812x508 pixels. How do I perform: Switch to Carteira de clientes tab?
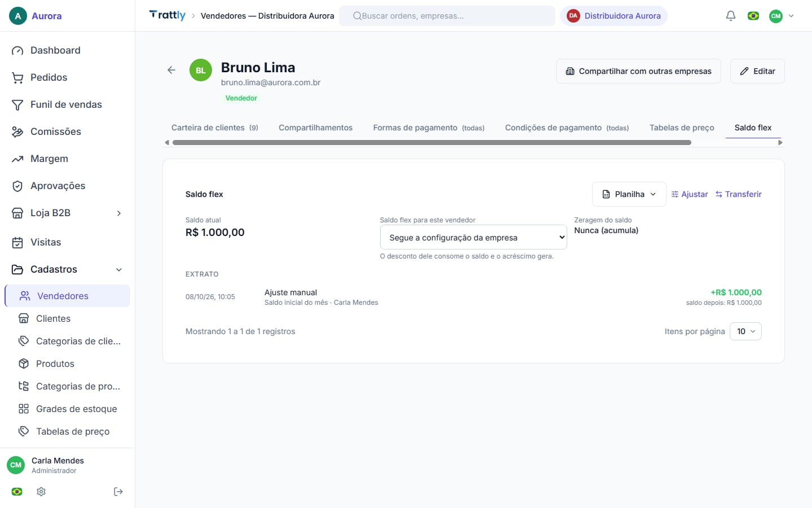click(215, 128)
